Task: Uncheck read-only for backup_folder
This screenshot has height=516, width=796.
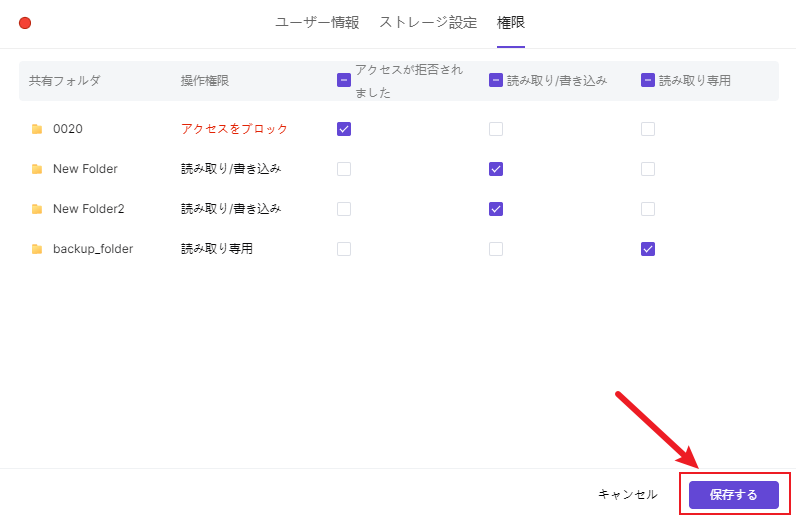Action: pos(648,249)
